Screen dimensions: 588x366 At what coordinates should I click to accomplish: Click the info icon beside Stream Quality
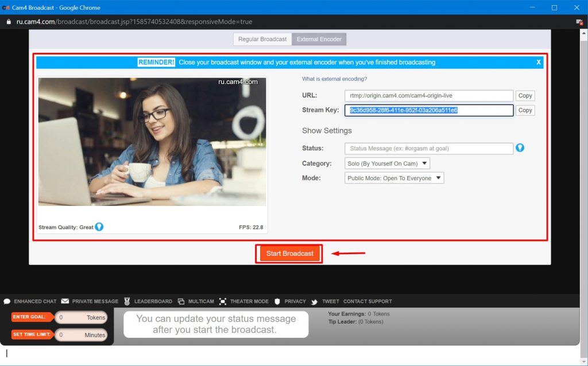pos(99,227)
